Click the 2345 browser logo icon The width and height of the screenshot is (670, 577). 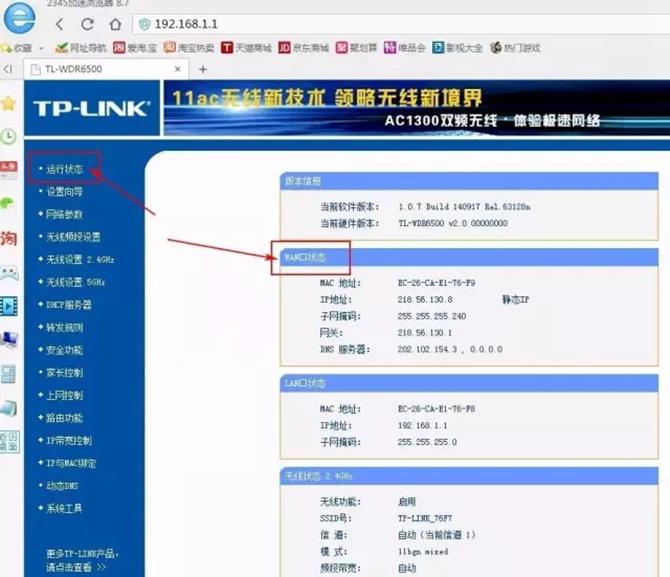pos(19,17)
